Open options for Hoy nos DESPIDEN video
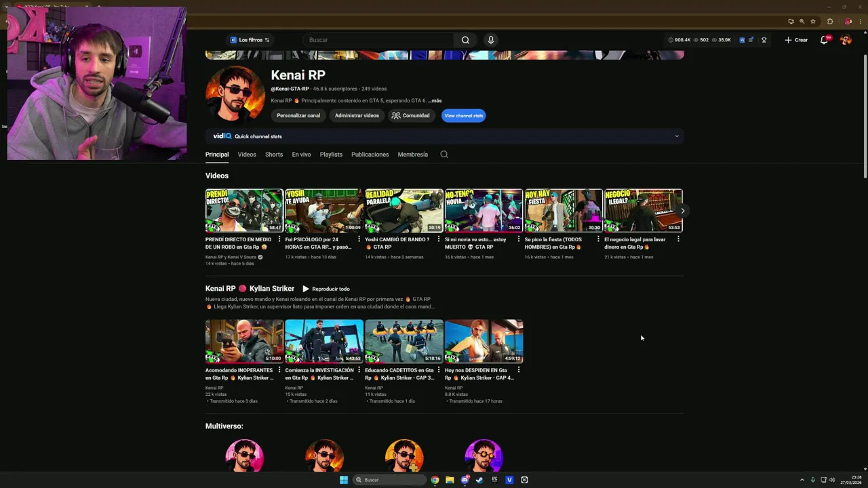 pos(518,370)
